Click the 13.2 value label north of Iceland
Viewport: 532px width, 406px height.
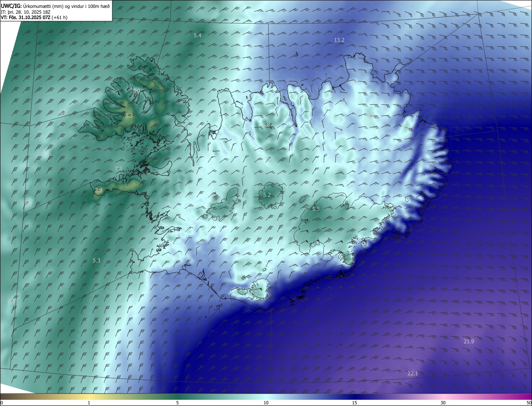click(339, 40)
